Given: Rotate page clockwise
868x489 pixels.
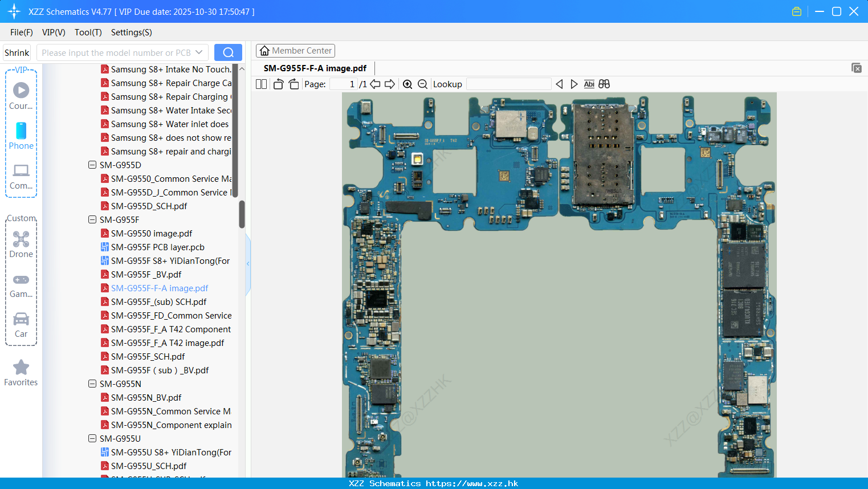Looking at the screenshot, I should click(x=294, y=84).
